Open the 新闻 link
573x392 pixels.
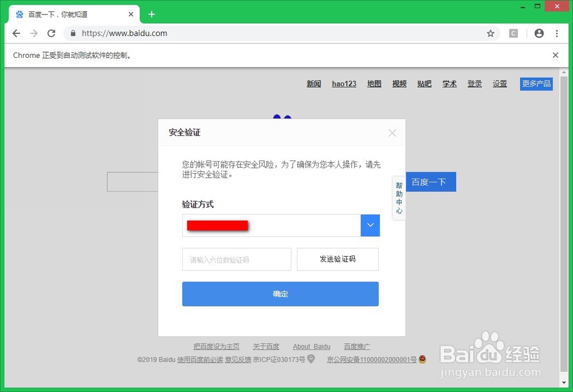(313, 84)
